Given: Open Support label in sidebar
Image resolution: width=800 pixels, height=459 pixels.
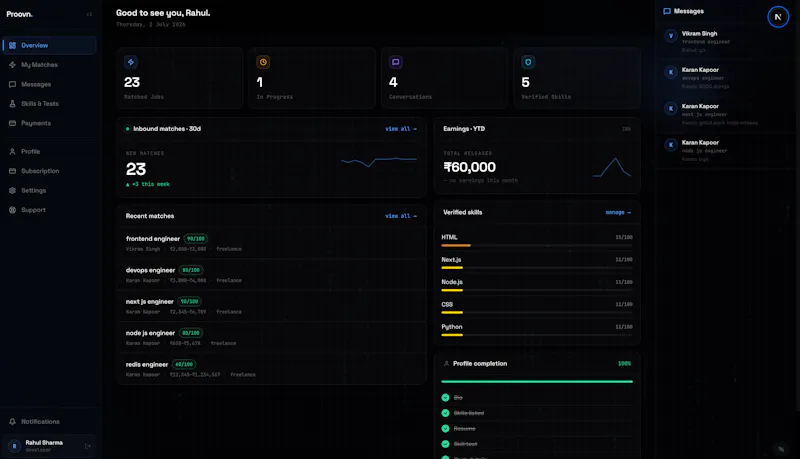Looking at the screenshot, I should [33, 210].
